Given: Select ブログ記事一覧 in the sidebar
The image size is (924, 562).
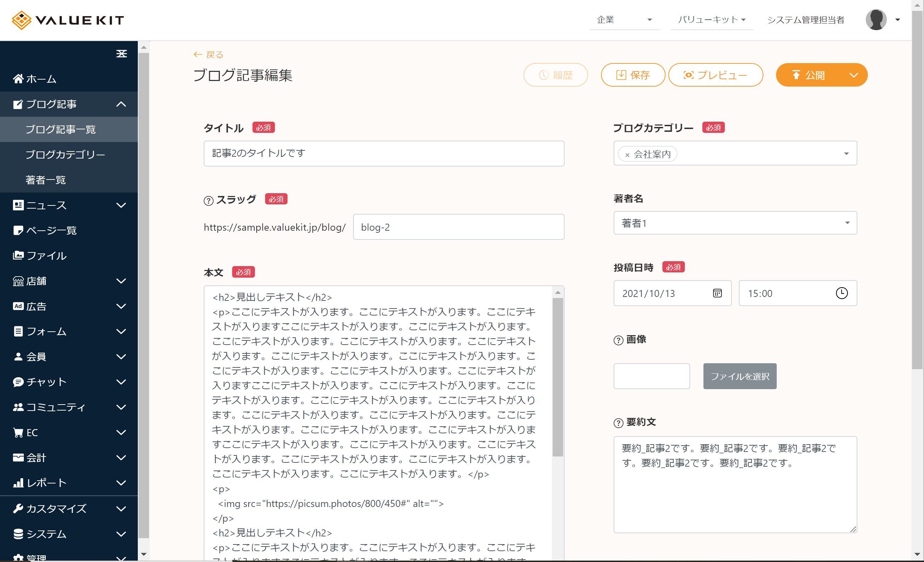Looking at the screenshot, I should tap(61, 129).
